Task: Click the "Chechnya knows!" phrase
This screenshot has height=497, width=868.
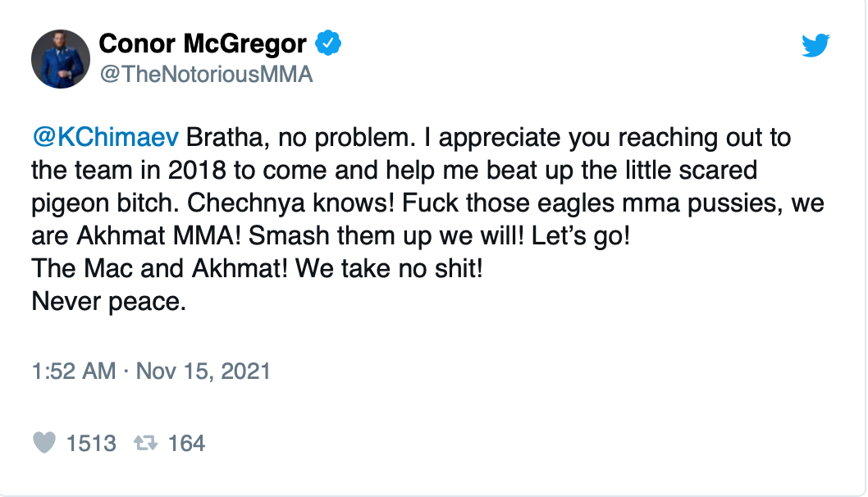Action: (x=290, y=203)
